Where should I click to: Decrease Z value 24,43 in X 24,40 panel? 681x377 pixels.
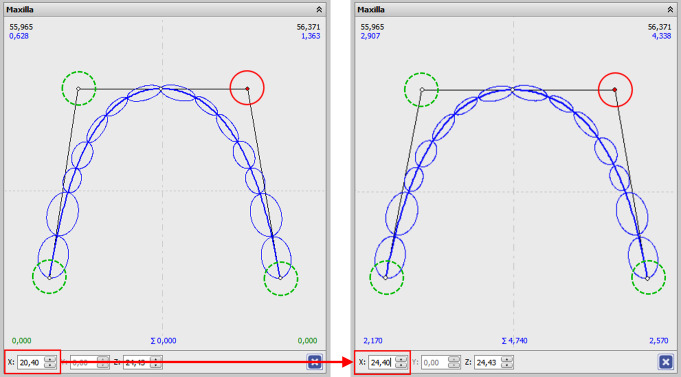[x=508, y=365]
